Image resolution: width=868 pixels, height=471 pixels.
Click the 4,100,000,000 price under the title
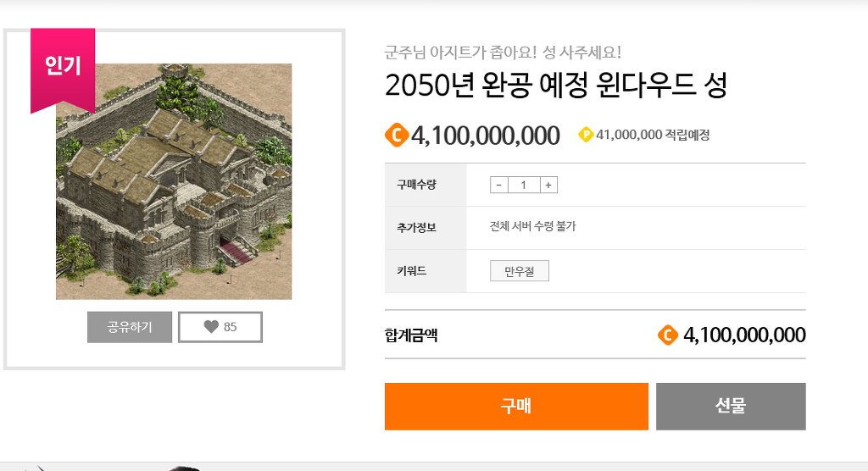point(486,136)
